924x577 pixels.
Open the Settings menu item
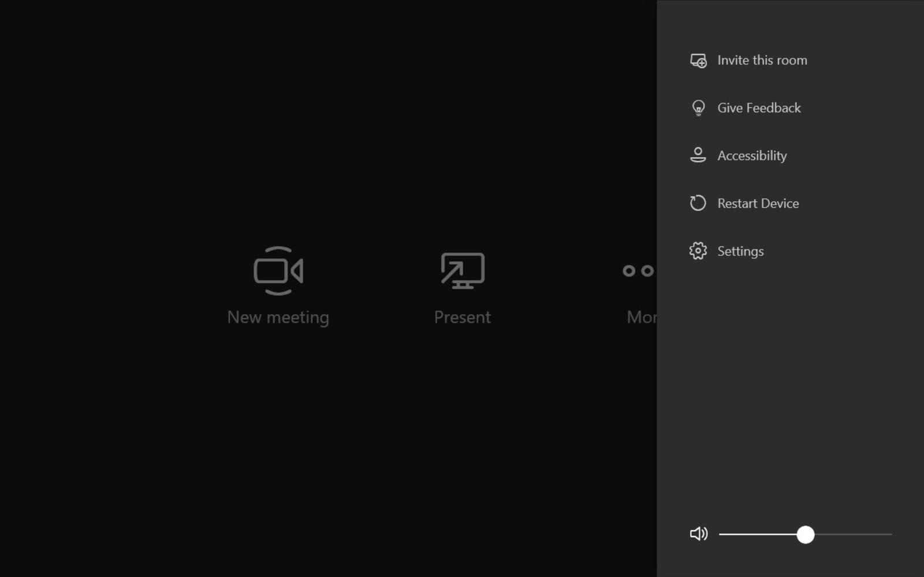740,251
